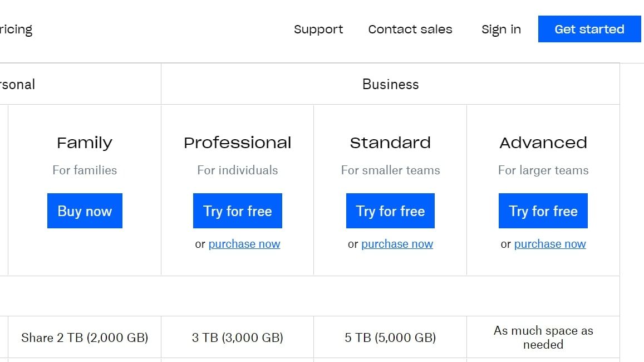
Task: Click the Pricing navigation item
Action: (16, 29)
